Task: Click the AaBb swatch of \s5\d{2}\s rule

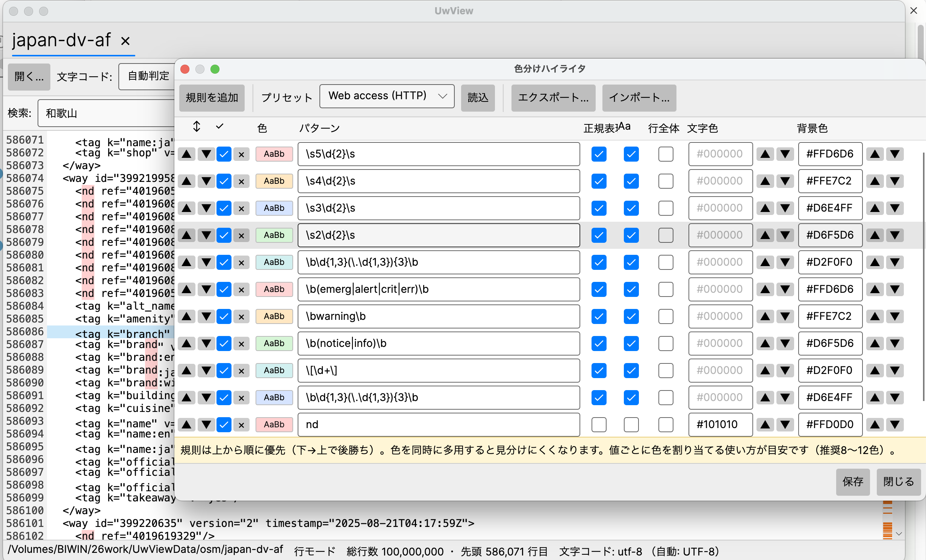Action: coord(274,154)
